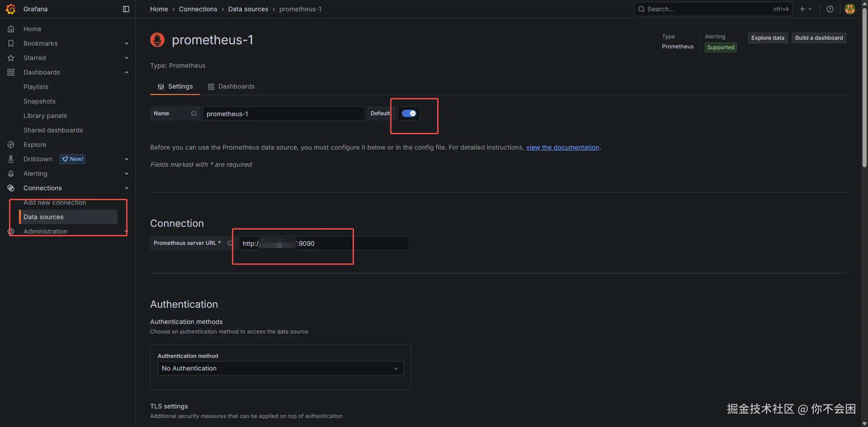868x427 pixels.
Task: Click the Explore data button
Action: pos(768,38)
